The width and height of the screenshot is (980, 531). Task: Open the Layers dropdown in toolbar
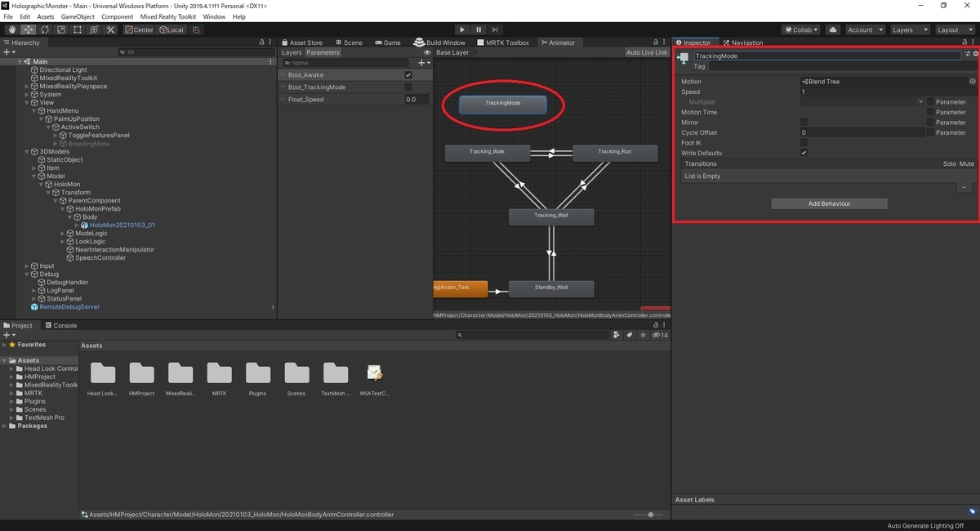(x=910, y=30)
